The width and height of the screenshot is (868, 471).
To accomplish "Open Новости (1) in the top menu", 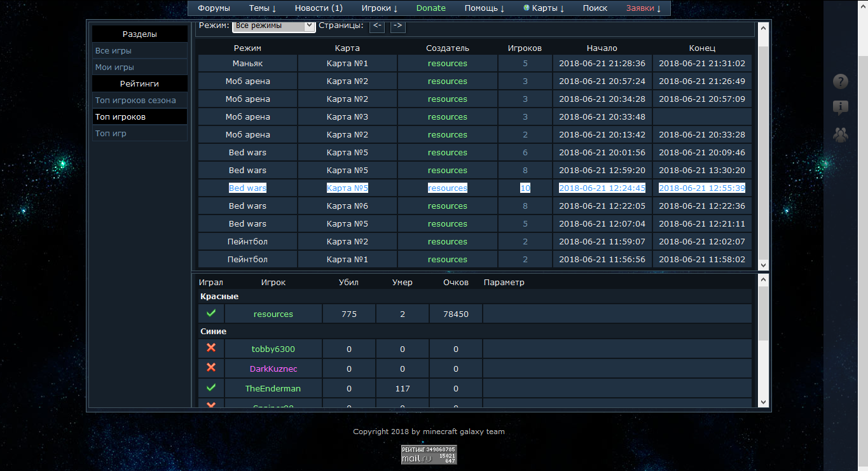I will pyautogui.click(x=319, y=8).
